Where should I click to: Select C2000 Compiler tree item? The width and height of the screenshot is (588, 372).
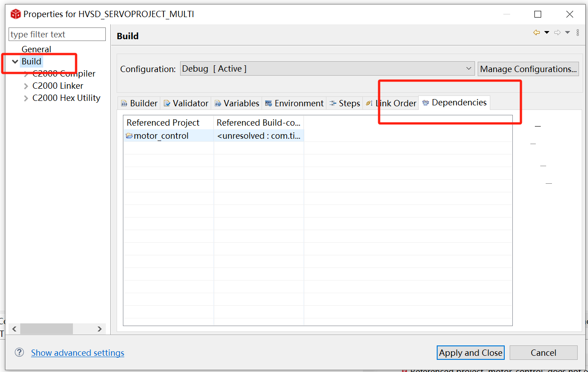click(64, 73)
